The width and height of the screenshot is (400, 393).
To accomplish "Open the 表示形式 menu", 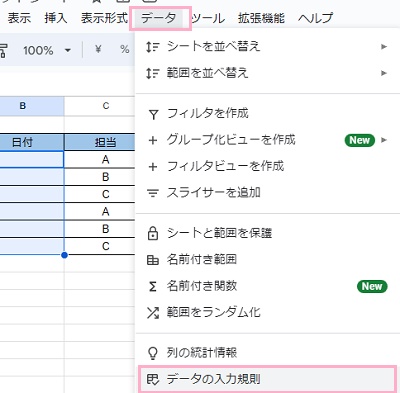I will click(104, 18).
